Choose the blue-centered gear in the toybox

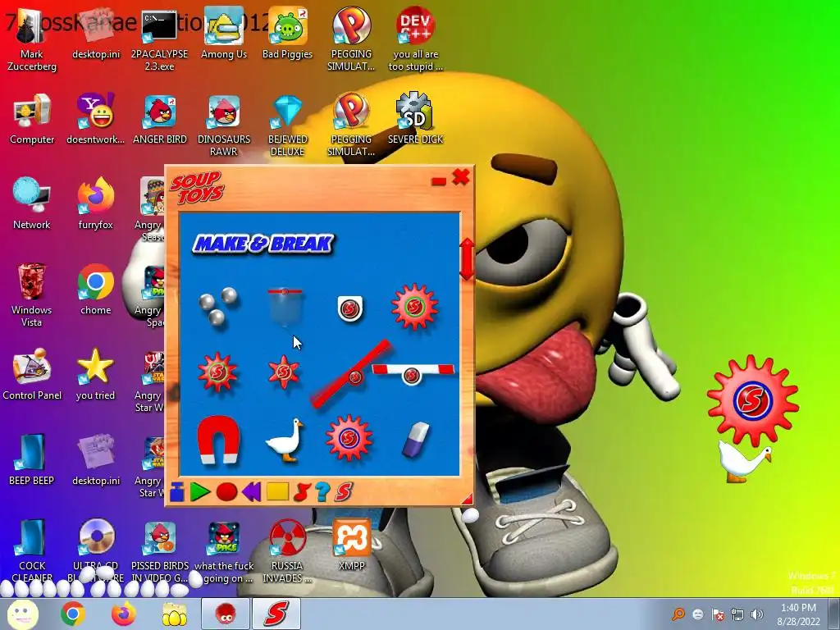tap(349, 438)
